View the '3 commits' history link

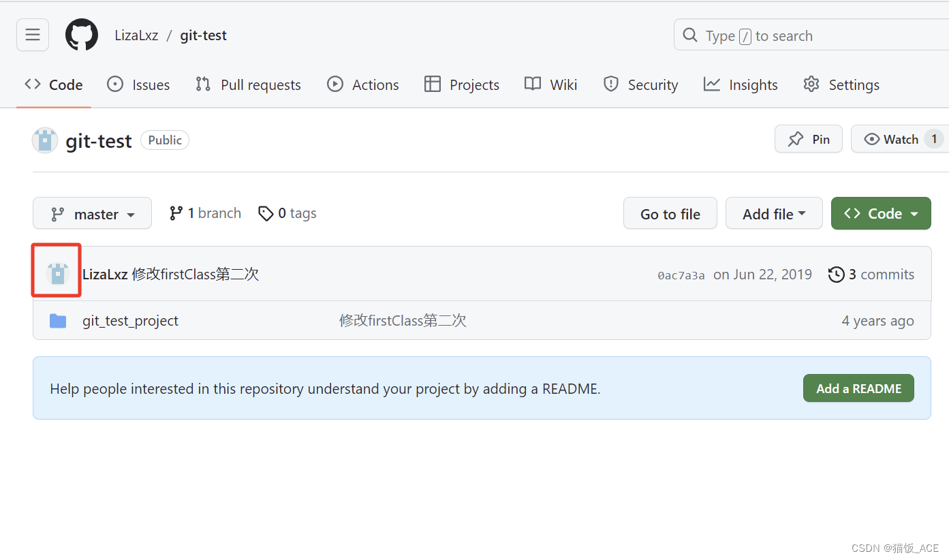tap(871, 275)
